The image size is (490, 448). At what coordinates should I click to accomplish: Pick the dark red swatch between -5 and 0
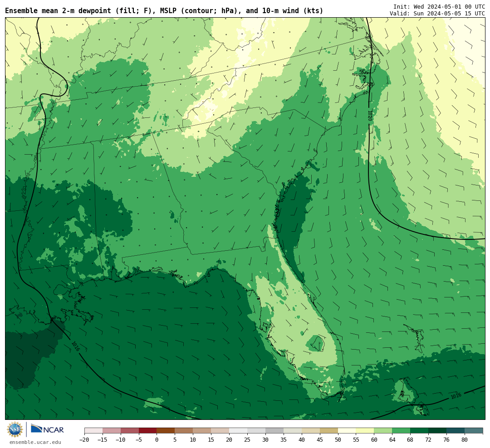pyautogui.click(x=148, y=431)
